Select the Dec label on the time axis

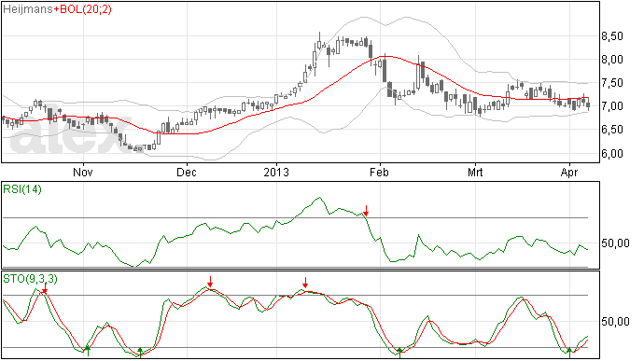(x=187, y=172)
